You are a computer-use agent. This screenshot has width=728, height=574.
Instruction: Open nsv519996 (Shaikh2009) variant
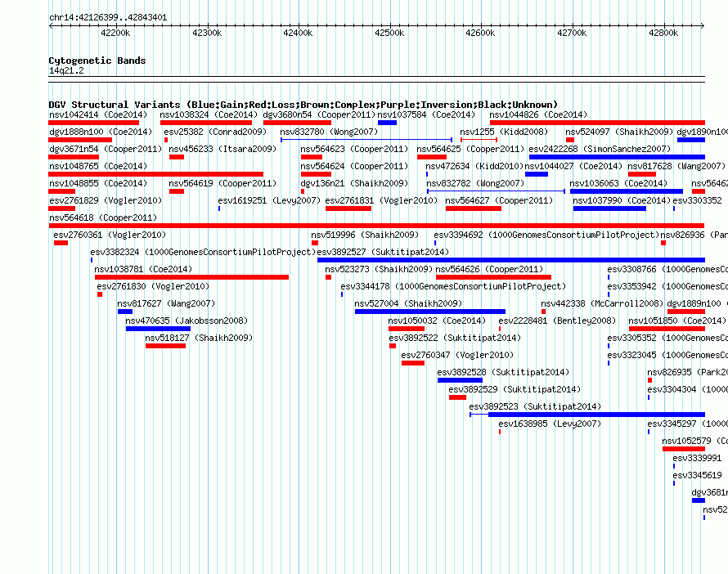(x=365, y=235)
